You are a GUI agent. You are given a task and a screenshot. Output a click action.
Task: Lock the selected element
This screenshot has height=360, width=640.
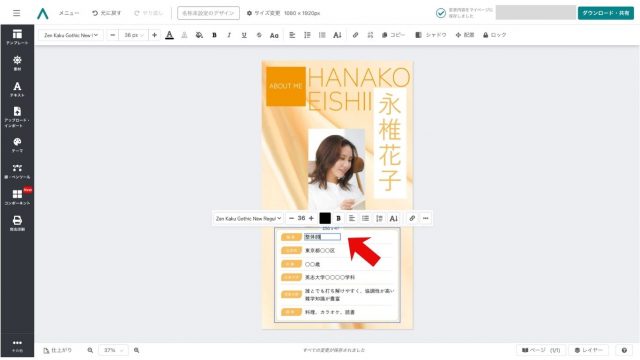tap(494, 35)
